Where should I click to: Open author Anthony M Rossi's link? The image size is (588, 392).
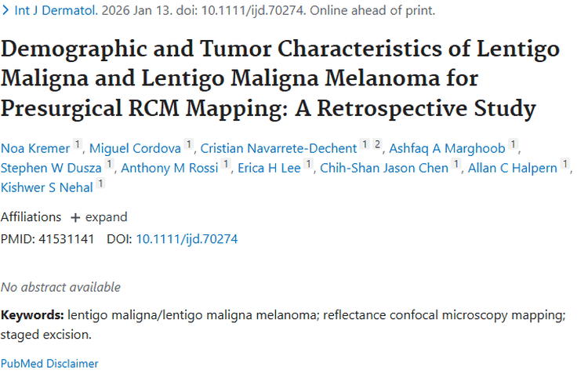(170, 167)
